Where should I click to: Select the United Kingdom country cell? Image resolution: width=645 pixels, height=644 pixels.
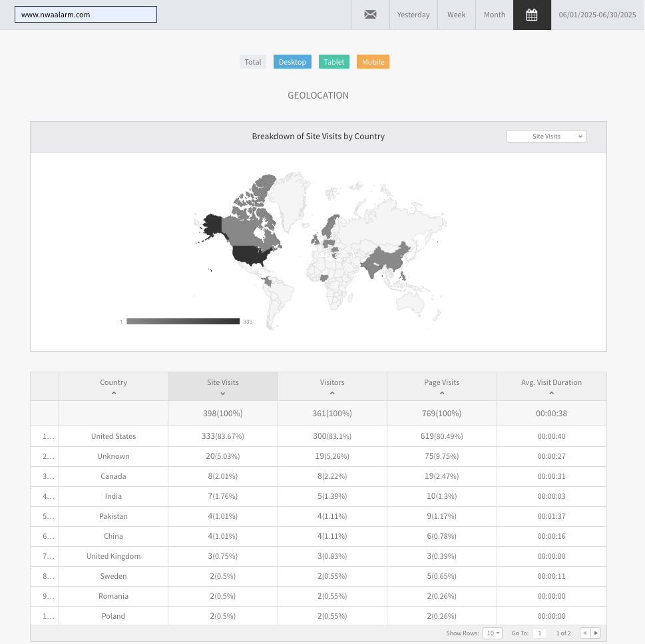[114, 556]
